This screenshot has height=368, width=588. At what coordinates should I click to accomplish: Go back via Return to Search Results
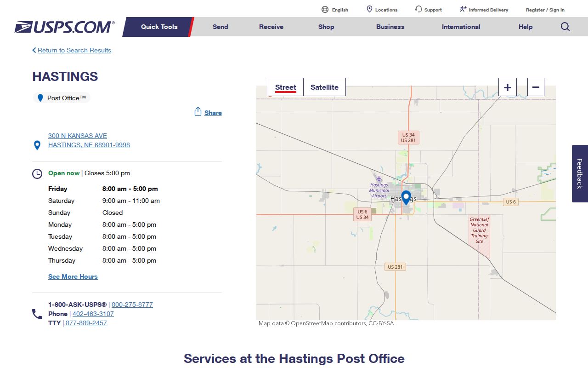74,50
